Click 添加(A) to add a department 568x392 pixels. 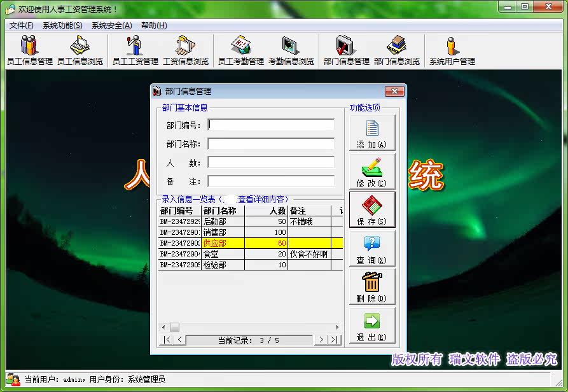point(372,132)
